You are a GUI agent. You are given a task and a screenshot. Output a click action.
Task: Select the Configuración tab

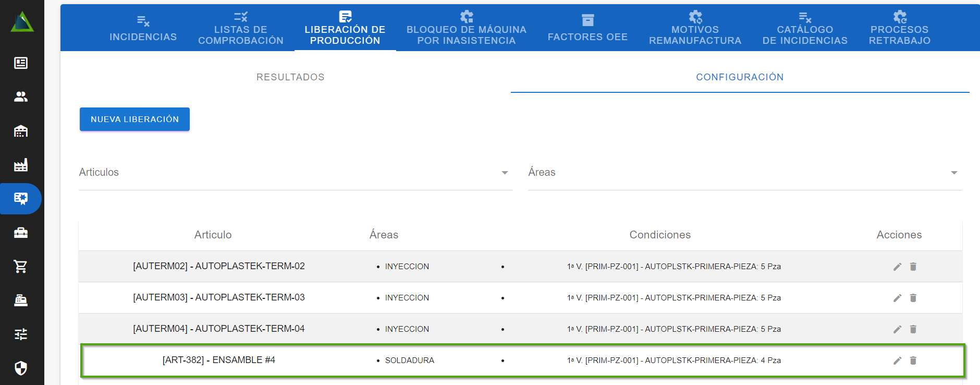click(x=740, y=77)
